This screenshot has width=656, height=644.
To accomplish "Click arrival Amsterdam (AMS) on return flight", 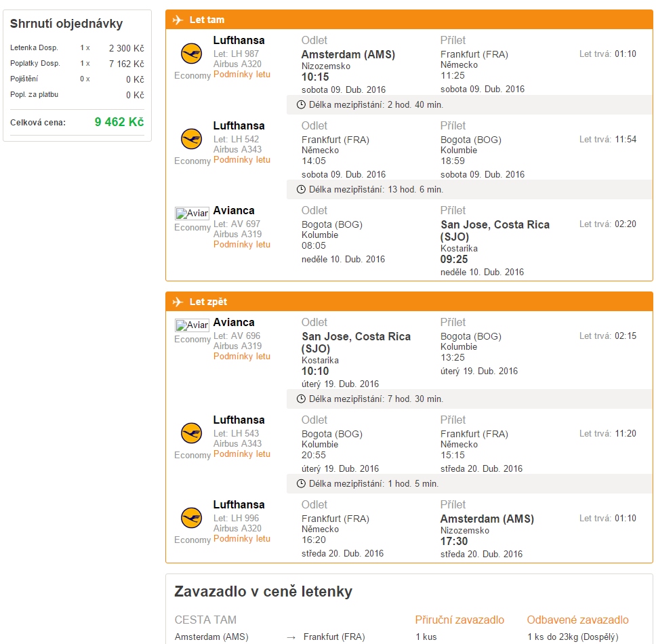I will click(487, 519).
